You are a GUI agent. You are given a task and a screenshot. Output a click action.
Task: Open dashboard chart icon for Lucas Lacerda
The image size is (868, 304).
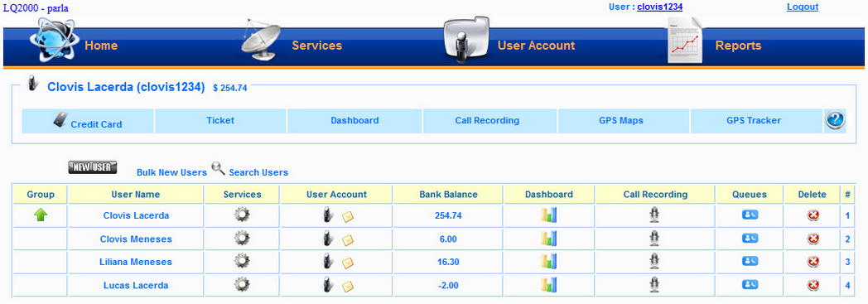tap(549, 285)
